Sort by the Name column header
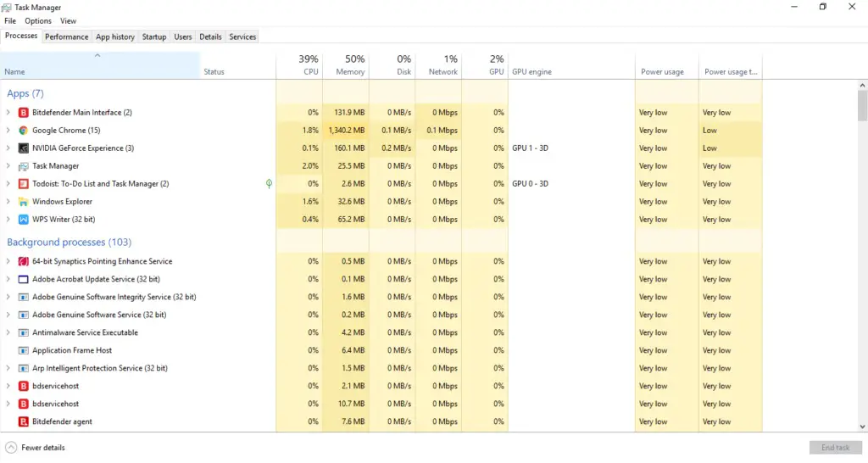Image resolution: width=868 pixels, height=463 pixels. pyautogui.click(x=100, y=65)
